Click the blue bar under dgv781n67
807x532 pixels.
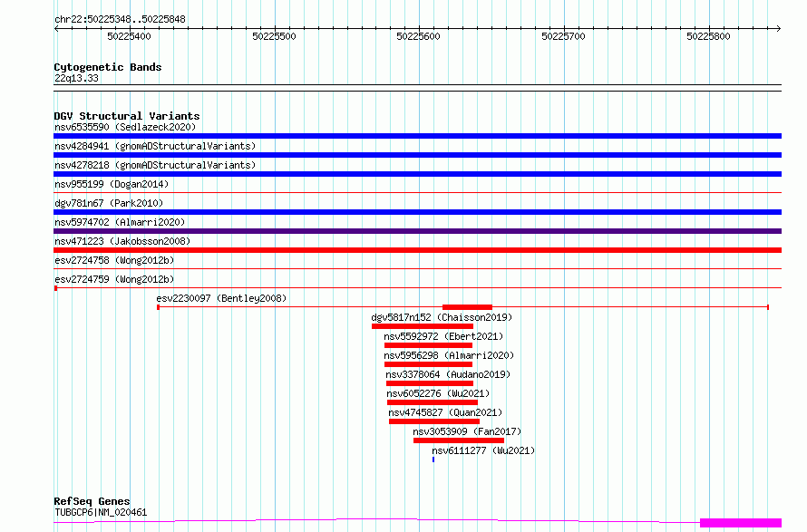(x=417, y=212)
